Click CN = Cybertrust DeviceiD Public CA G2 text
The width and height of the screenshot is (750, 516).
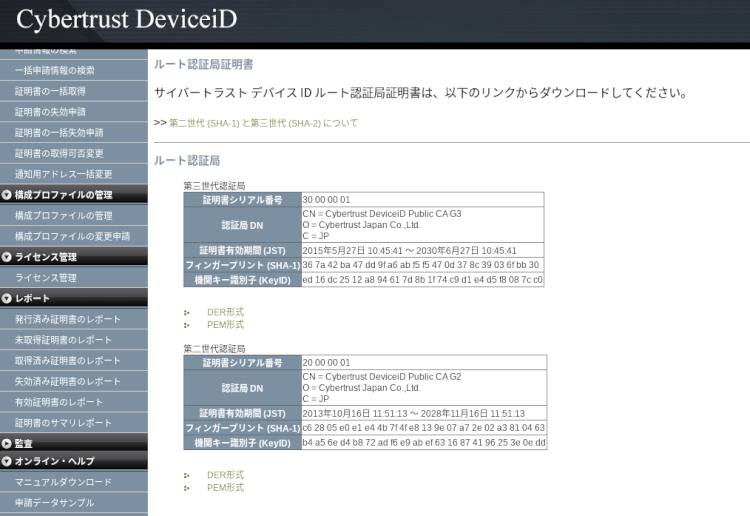382,377
